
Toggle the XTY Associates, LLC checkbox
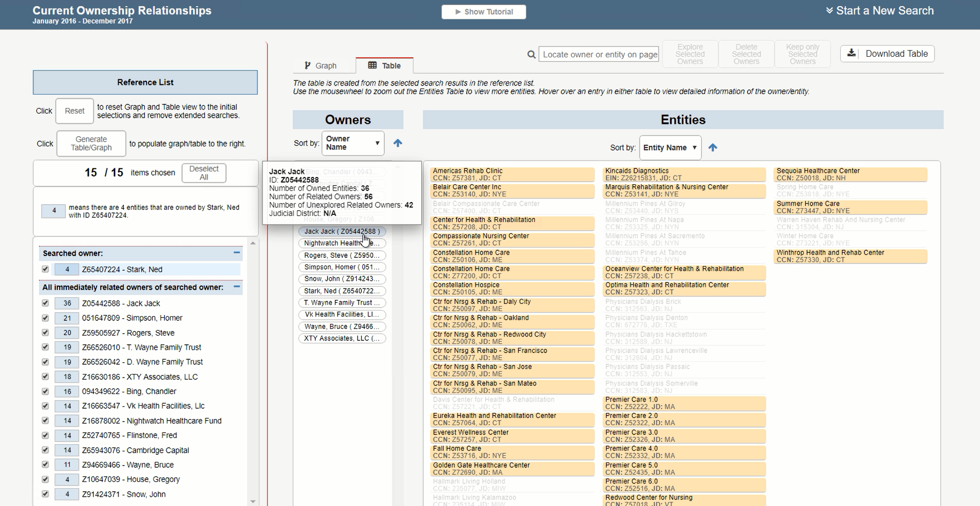[45, 377]
